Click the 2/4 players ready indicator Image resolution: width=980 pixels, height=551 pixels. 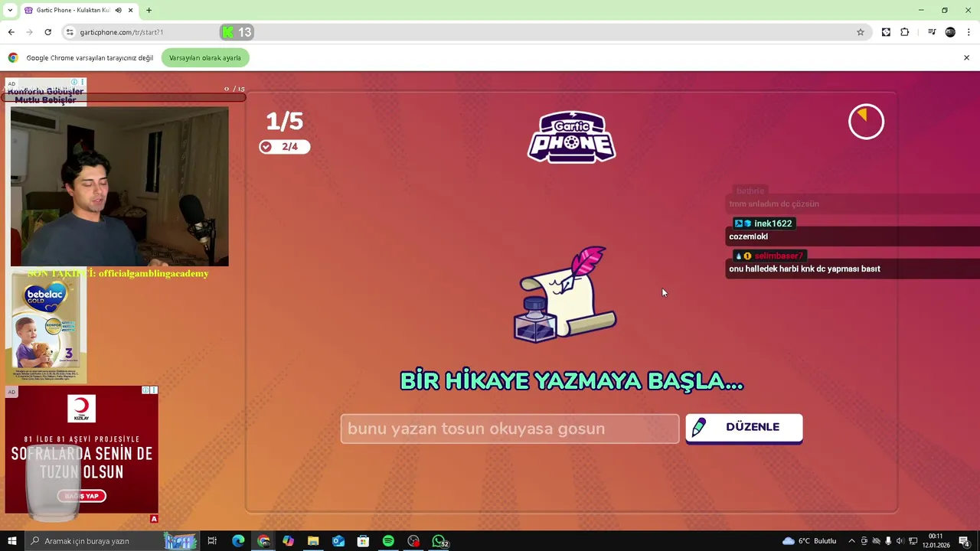[x=284, y=147]
